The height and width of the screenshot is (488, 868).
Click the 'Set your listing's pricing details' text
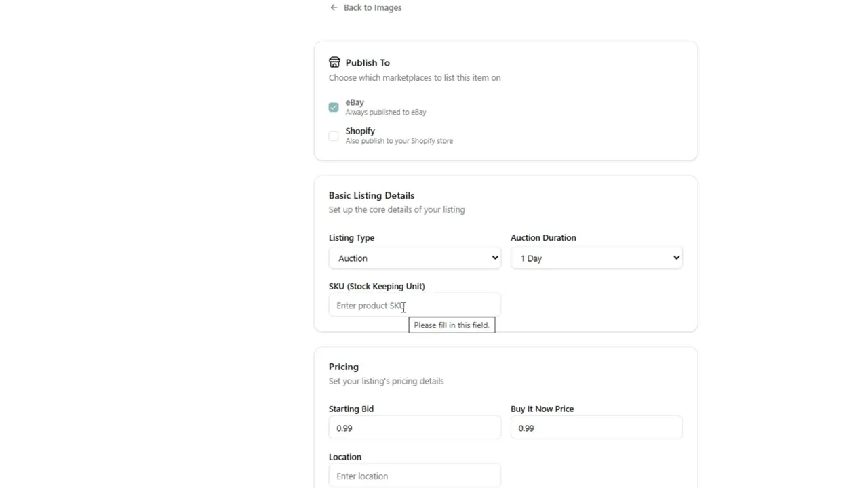click(387, 381)
